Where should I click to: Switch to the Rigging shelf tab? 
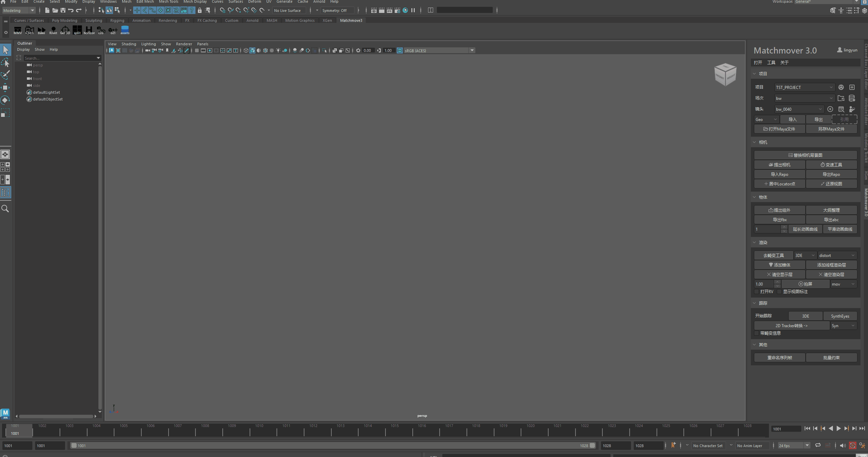coord(117,20)
